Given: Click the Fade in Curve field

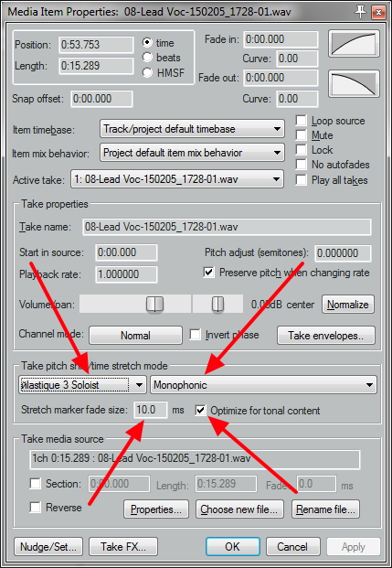Looking at the screenshot, I should click(298, 59).
